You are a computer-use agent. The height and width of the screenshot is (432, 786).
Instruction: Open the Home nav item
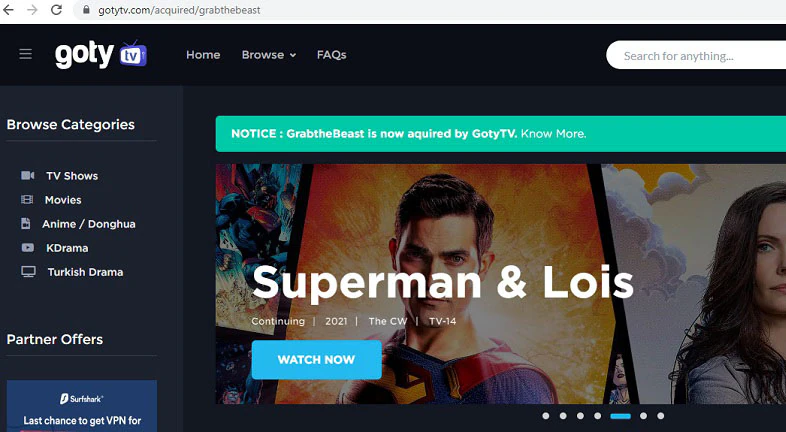[203, 55]
